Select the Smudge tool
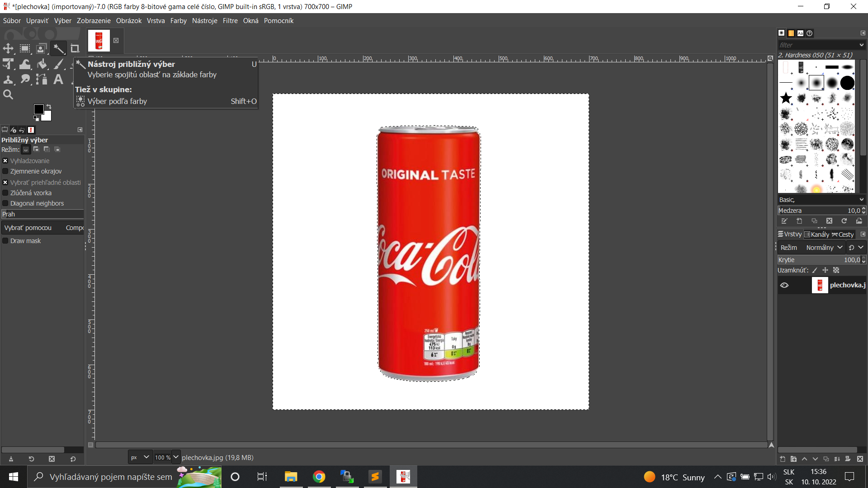 coord(25,80)
